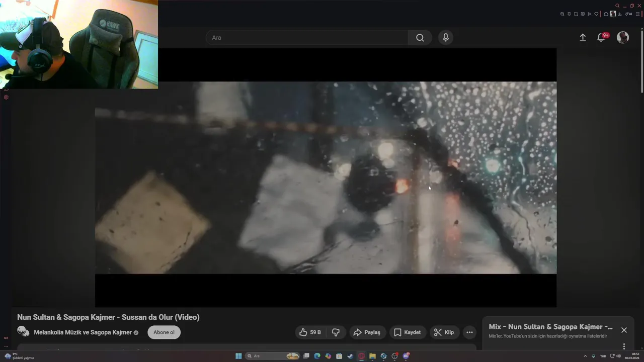This screenshot has width=644, height=362.
Task: Close the Mix playlist panel
Action: [x=624, y=330]
